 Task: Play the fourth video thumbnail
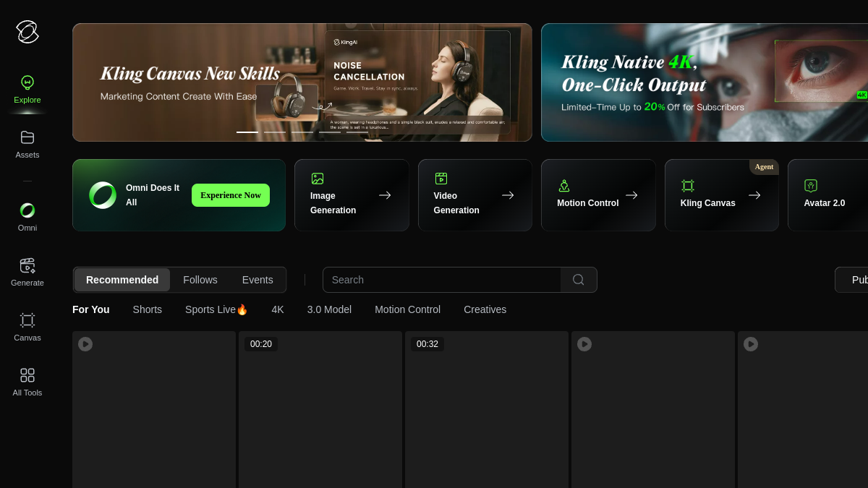[584, 344]
